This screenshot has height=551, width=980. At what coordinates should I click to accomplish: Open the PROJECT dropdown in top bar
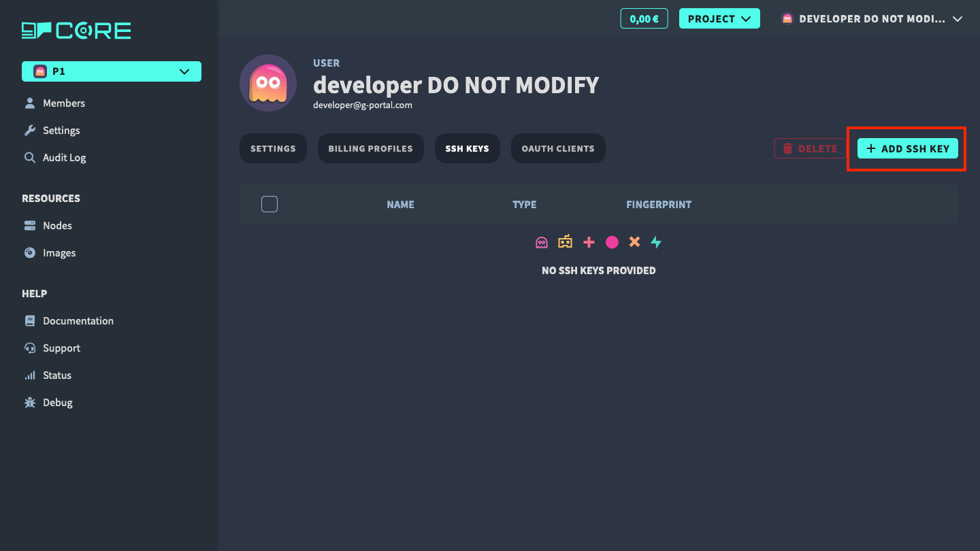point(719,19)
